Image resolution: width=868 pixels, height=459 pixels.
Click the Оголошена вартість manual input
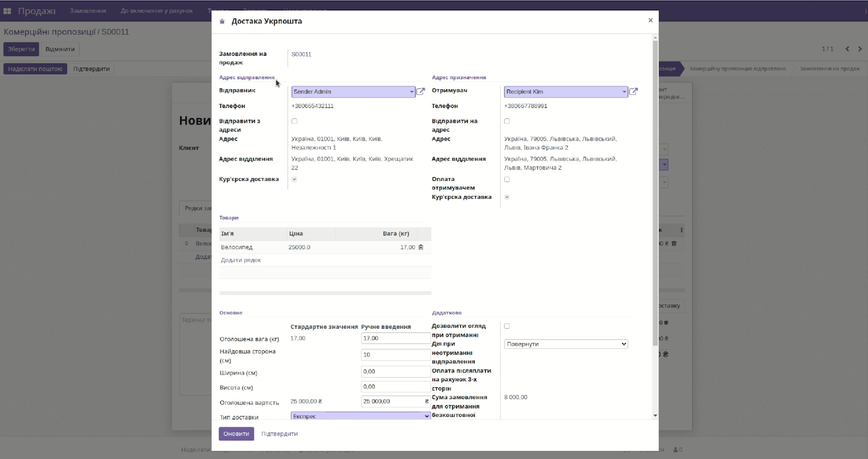[x=396, y=401]
